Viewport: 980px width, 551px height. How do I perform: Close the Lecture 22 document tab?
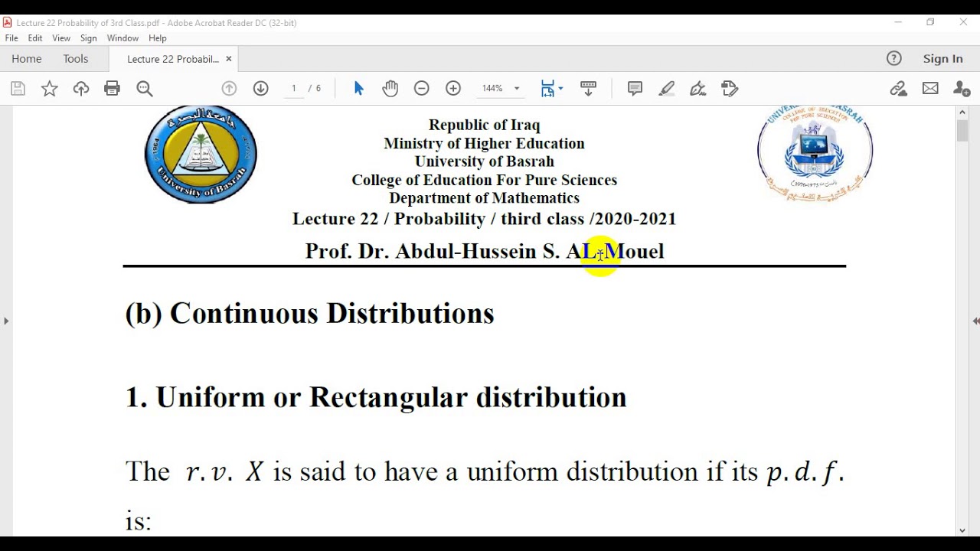(228, 59)
